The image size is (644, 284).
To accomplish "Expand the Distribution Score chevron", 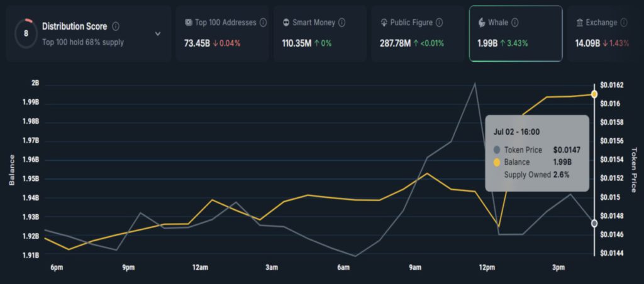I will [158, 34].
